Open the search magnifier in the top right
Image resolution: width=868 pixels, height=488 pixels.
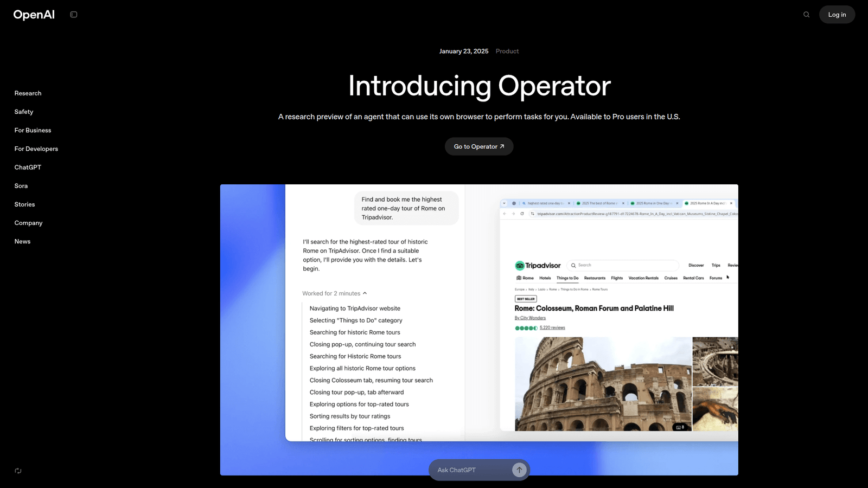[x=806, y=15]
